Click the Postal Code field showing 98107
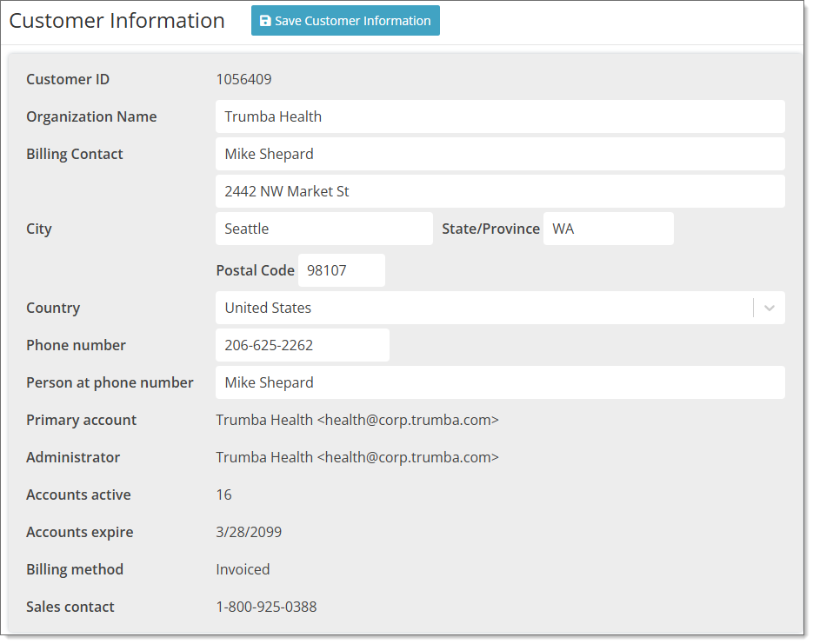 coord(341,270)
